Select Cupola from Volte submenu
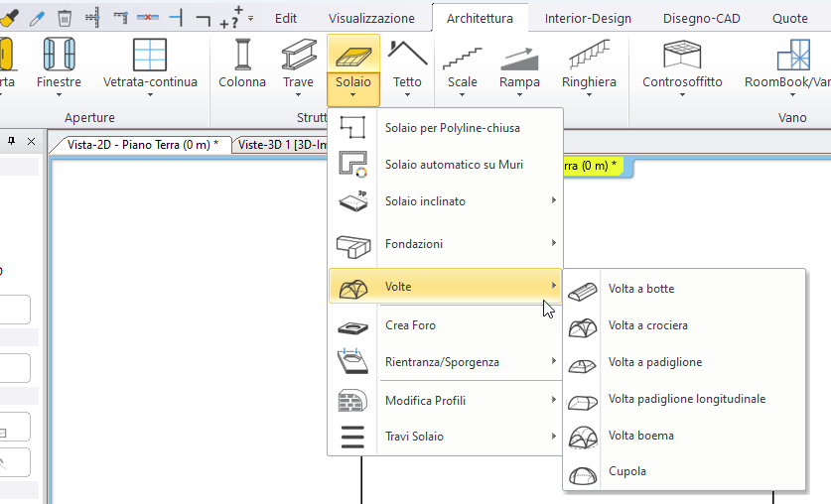The image size is (831, 504). click(684, 471)
